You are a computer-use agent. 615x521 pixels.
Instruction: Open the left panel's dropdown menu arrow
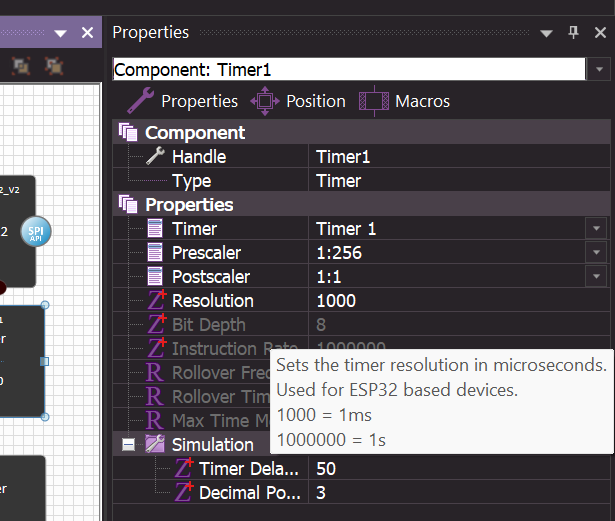60,33
